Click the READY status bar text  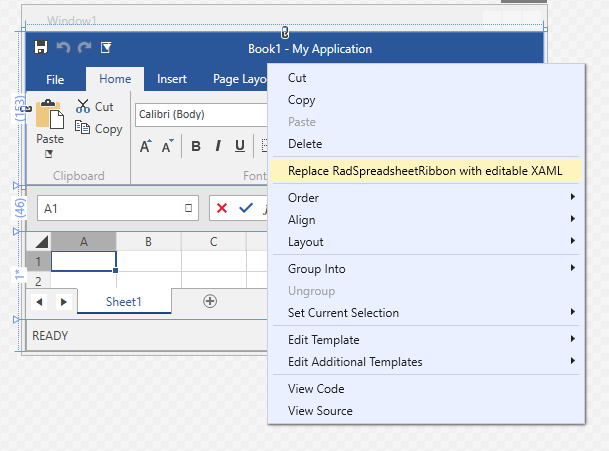pyautogui.click(x=50, y=336)
